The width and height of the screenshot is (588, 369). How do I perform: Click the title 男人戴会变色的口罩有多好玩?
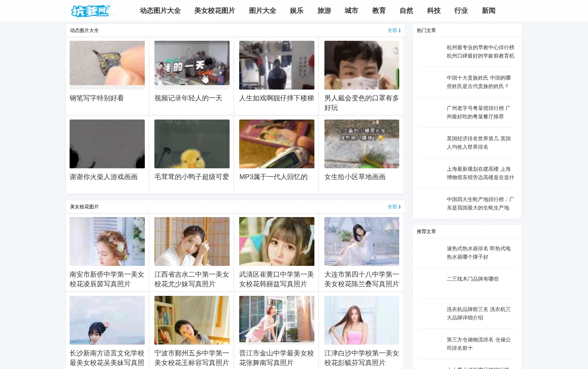pos(362,103)
